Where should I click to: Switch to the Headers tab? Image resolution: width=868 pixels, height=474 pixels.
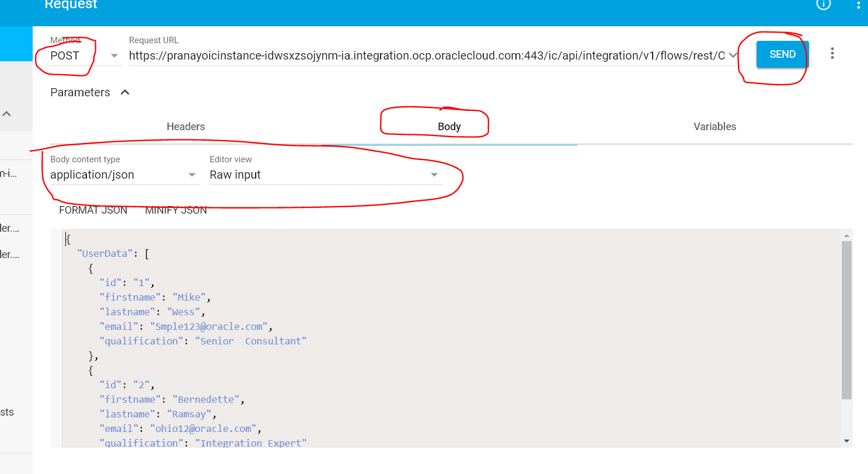coord(186,126)
